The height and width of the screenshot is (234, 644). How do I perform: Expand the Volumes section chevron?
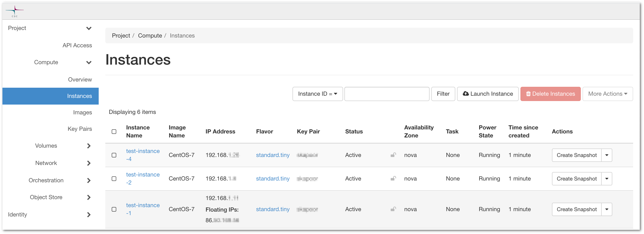point(88,146)
